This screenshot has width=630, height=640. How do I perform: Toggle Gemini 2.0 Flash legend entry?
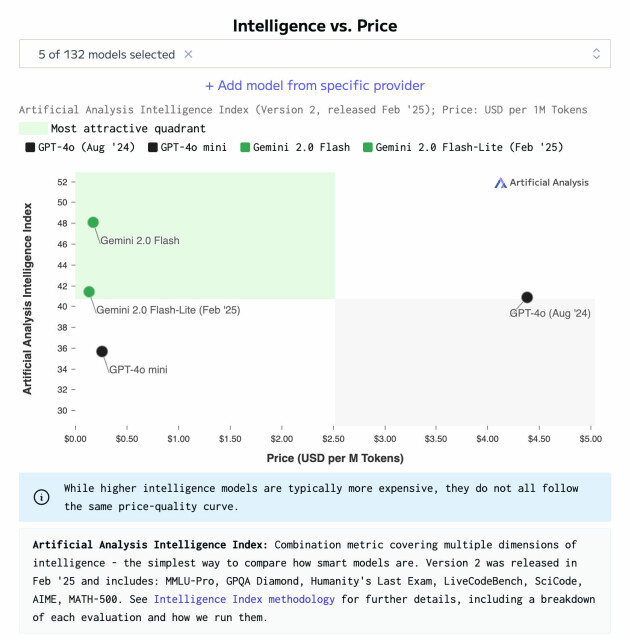pyautogui.click(x=295, y=147)
